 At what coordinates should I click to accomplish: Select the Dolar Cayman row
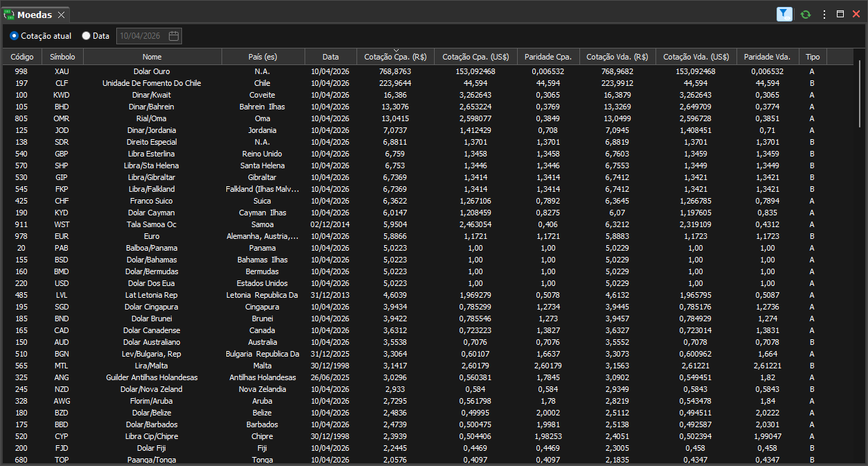[428, 213]
